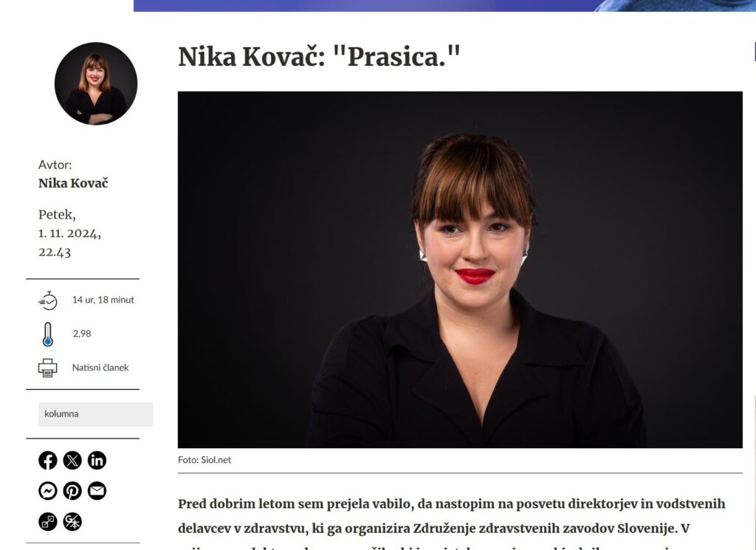This screenshot has height=550, width=756.
Task: Click the article rating value 2,98
Action: (x=82, y=334)
